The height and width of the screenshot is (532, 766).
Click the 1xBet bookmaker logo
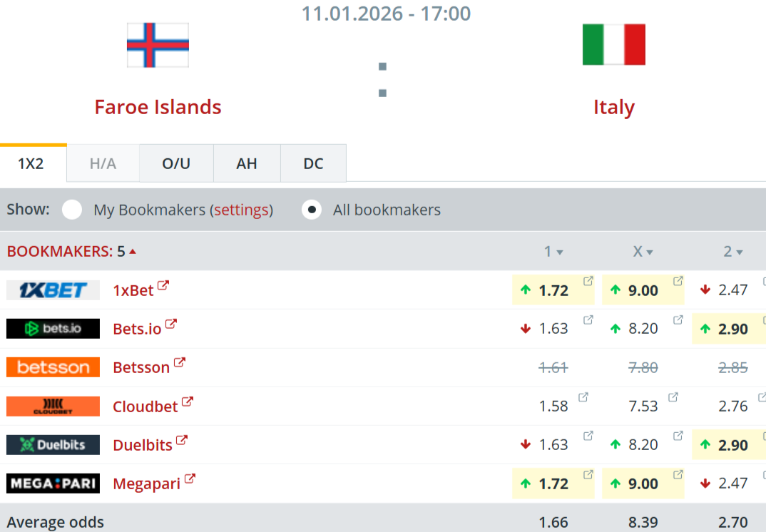coord(53,290)
